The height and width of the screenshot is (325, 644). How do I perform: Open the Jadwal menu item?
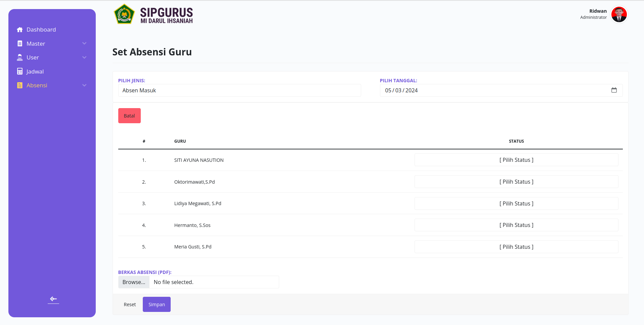[35, 72]
